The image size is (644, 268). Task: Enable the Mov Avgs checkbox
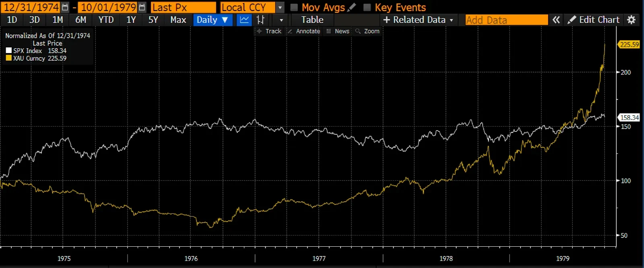[294, 7]
